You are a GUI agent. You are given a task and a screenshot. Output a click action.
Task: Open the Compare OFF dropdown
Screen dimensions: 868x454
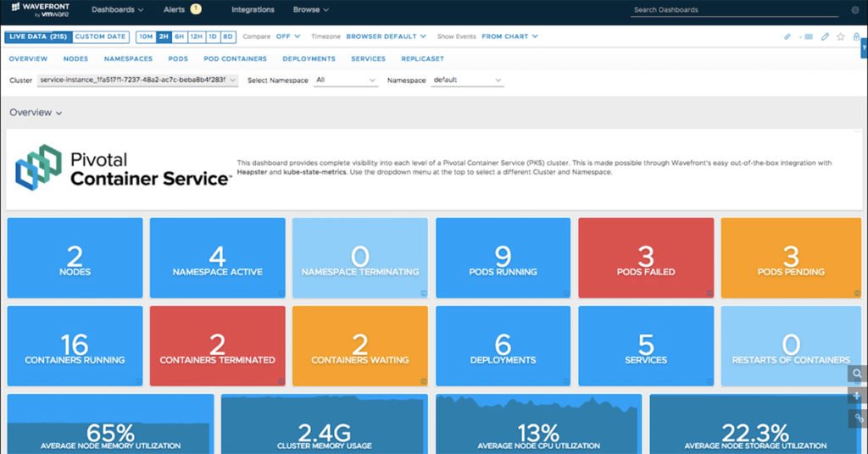pos(288,36)
